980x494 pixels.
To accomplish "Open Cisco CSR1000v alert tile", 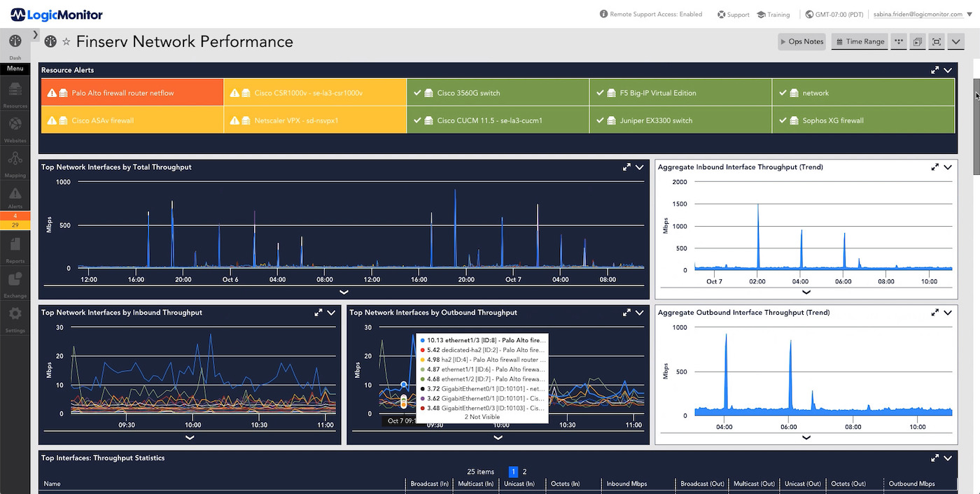I will (x=315, y=92).
